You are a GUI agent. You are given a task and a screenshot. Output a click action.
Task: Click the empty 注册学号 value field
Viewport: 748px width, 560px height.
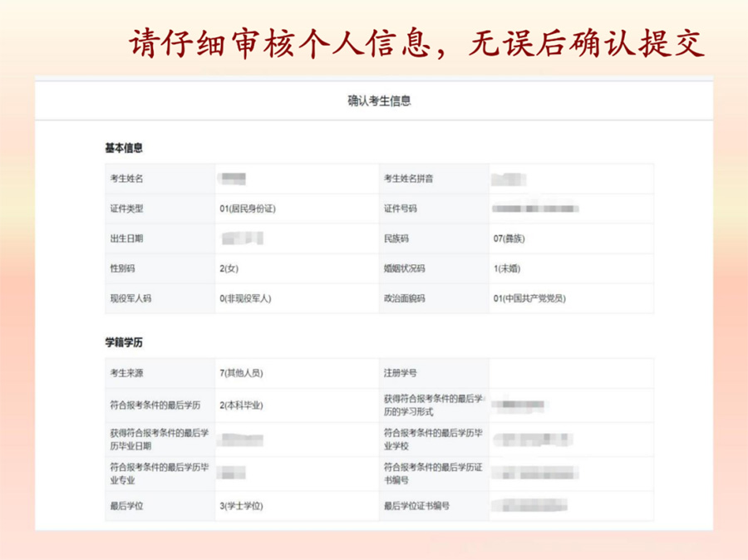click(x=570, y=373)
